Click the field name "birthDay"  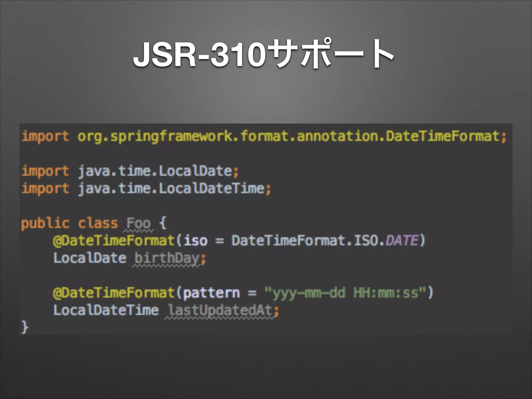(167, 258)
